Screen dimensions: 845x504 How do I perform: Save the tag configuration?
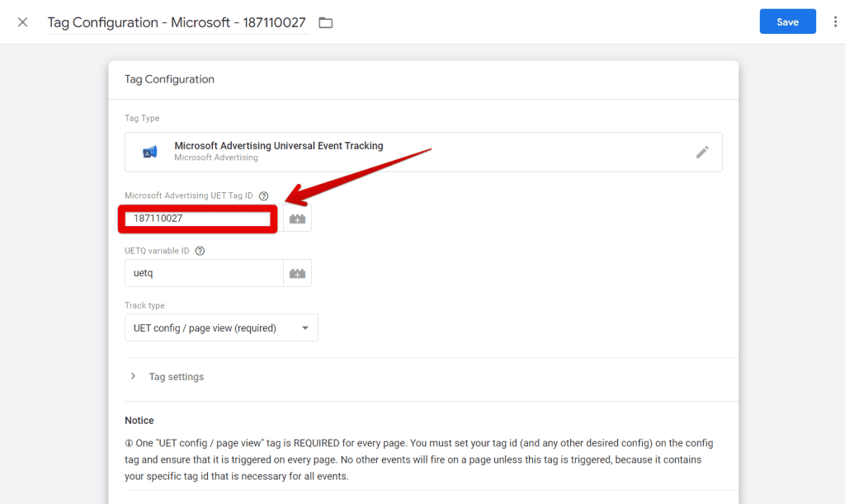pos(787,22)
